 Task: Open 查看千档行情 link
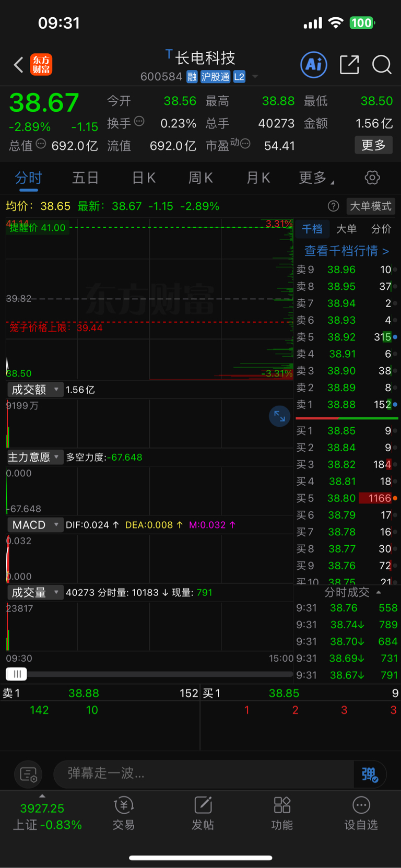point(347,251)
